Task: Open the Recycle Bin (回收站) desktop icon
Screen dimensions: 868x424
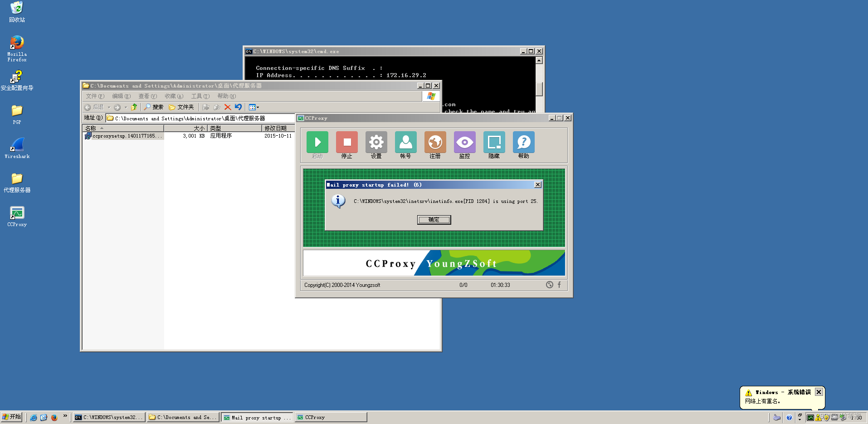Action: (17, 12)
